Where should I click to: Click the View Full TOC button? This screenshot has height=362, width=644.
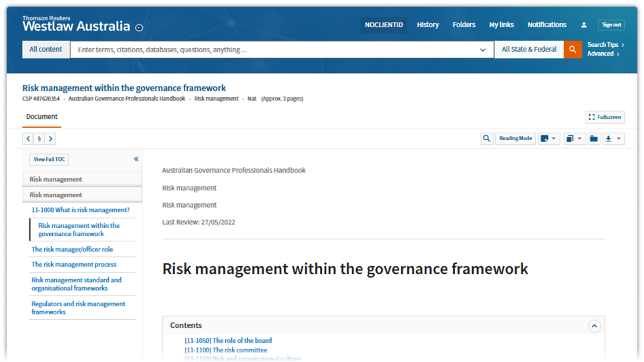pos(49,159)
